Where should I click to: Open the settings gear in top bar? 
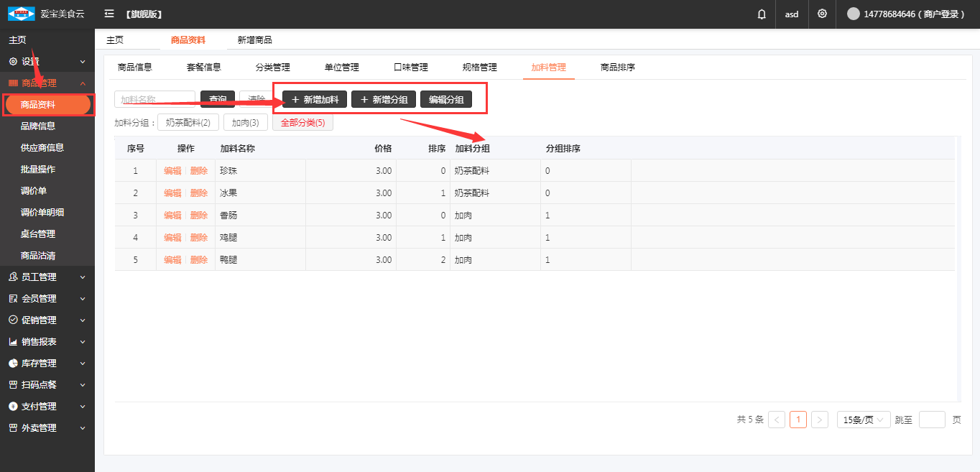822,14
